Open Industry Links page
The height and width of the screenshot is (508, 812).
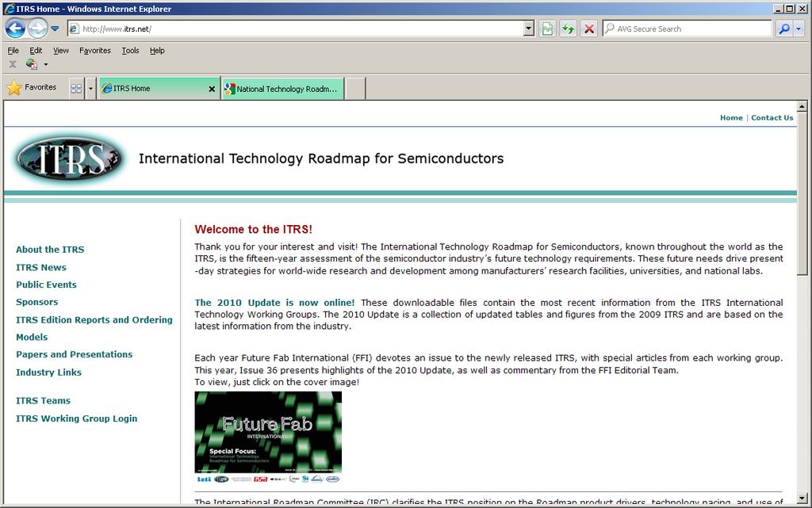[x=48, y=372]
